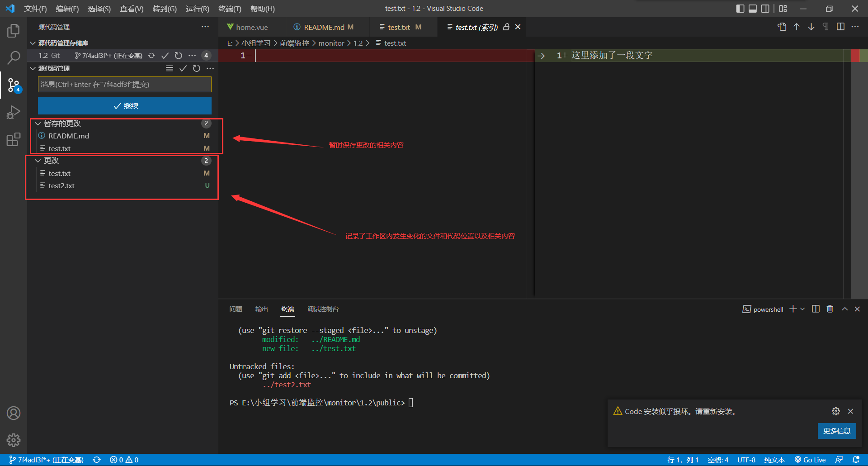The width and height of the screenshot is (868, 466).
Task: Maximize the terminal panel with caret
Action: 844,309
